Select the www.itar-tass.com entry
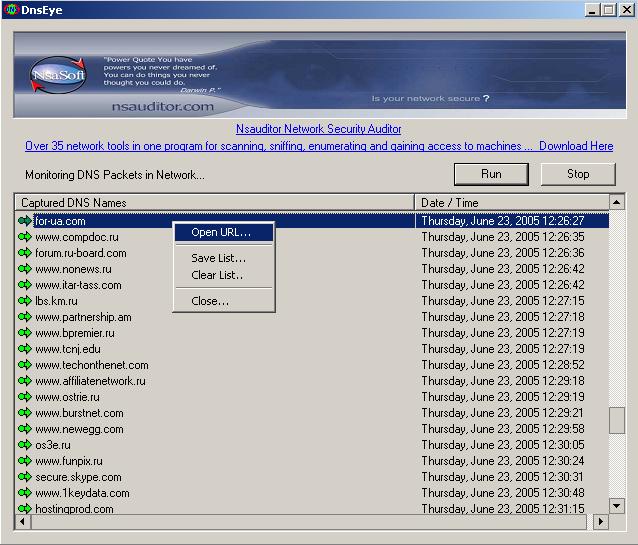Screen dimensions: 638x545 [x=78, y=285]
